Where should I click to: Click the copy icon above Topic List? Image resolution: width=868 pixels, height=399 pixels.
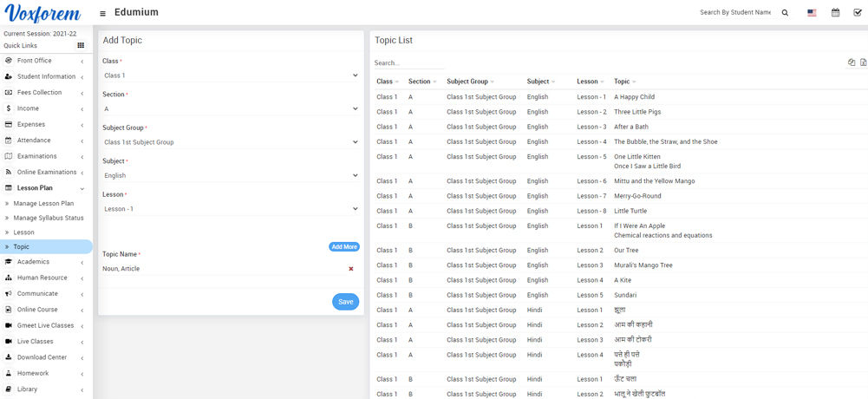851,62
